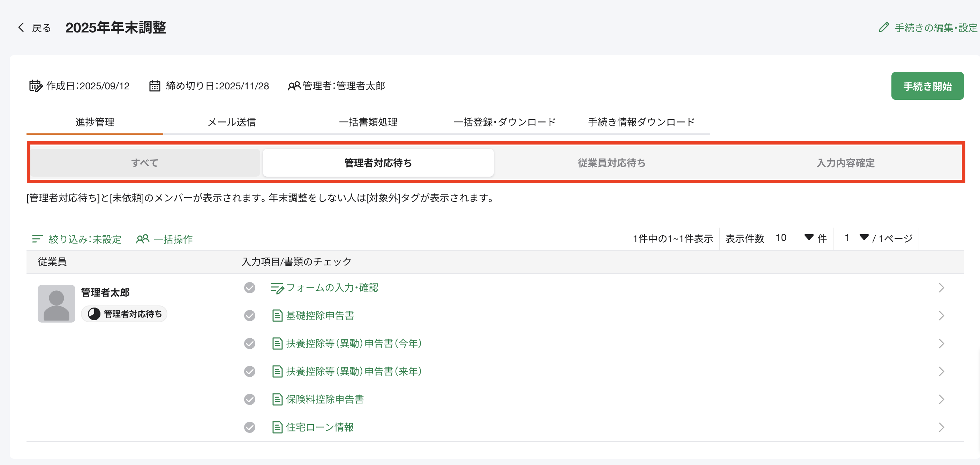Click the 管理者太郎 avatar thumbnail

[x=56, y=303]
